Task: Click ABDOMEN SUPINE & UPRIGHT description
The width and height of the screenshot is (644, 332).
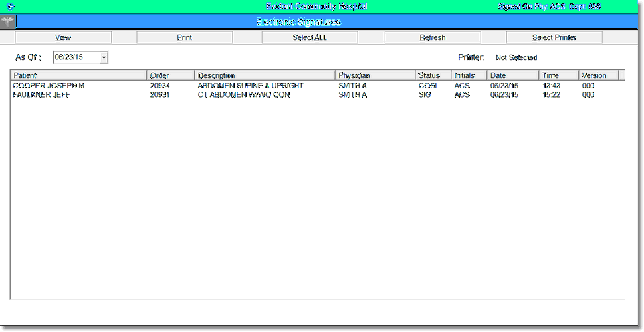Action: [x=251, y=86]
